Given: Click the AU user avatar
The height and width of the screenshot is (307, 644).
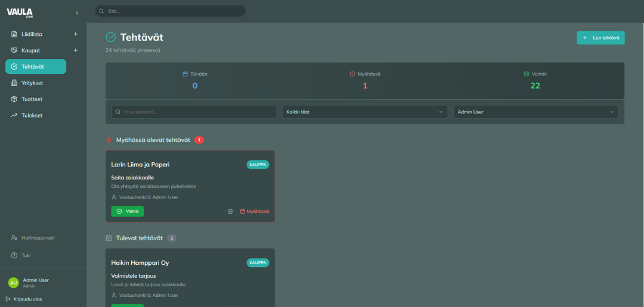Looking at the screenshot, I should [13, 283].
